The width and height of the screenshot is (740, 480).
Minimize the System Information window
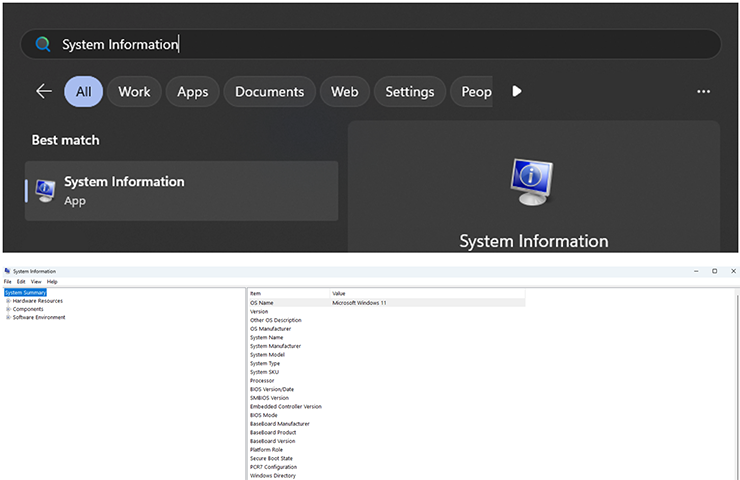tap(696, 271)
